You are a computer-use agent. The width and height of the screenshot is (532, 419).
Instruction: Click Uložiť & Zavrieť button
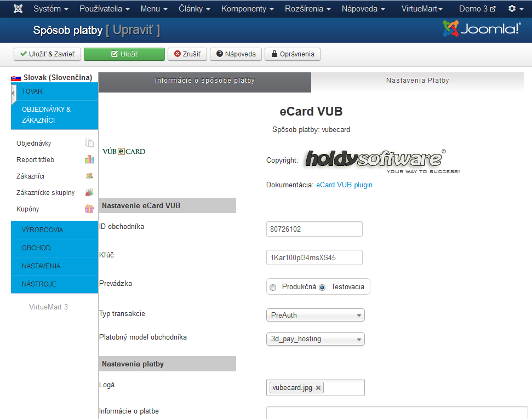(x=47, y=54)
